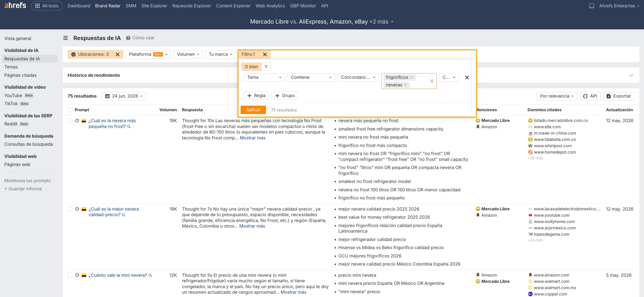The image size is (644, 297).
Task: Tick the mejor nevera calidad-precio row checkbox
Action: (x=70, y=209)
